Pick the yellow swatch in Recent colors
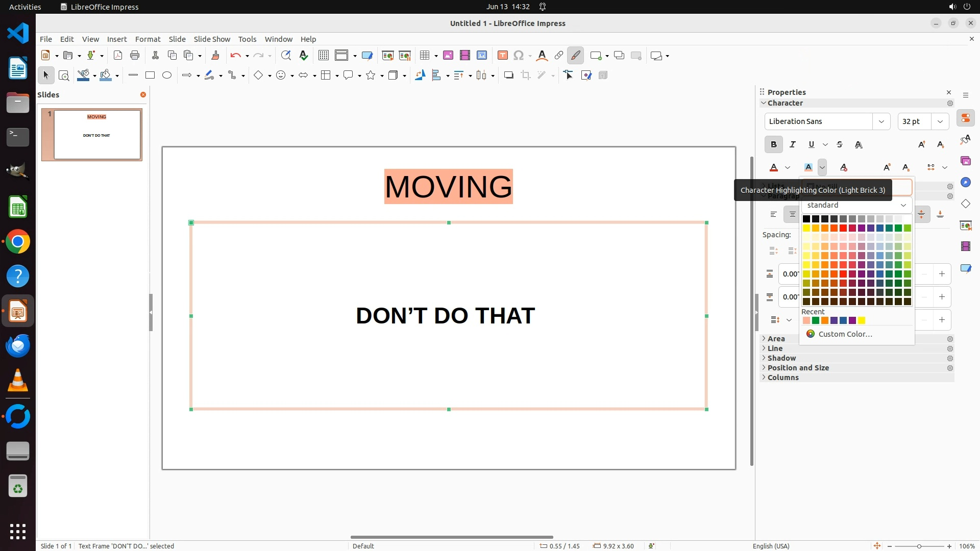 point(862,321)
